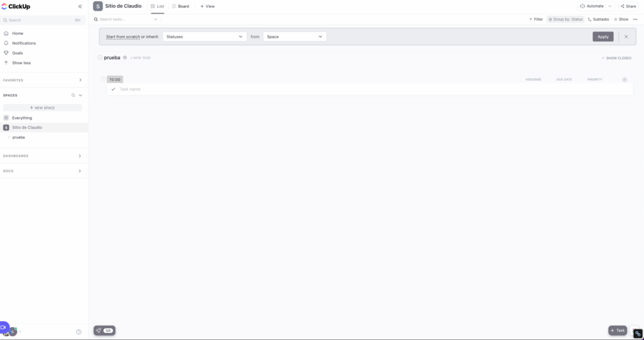This screenshot has height=340, width=644.
Task: Open the Show options
Action: (621, 20)
